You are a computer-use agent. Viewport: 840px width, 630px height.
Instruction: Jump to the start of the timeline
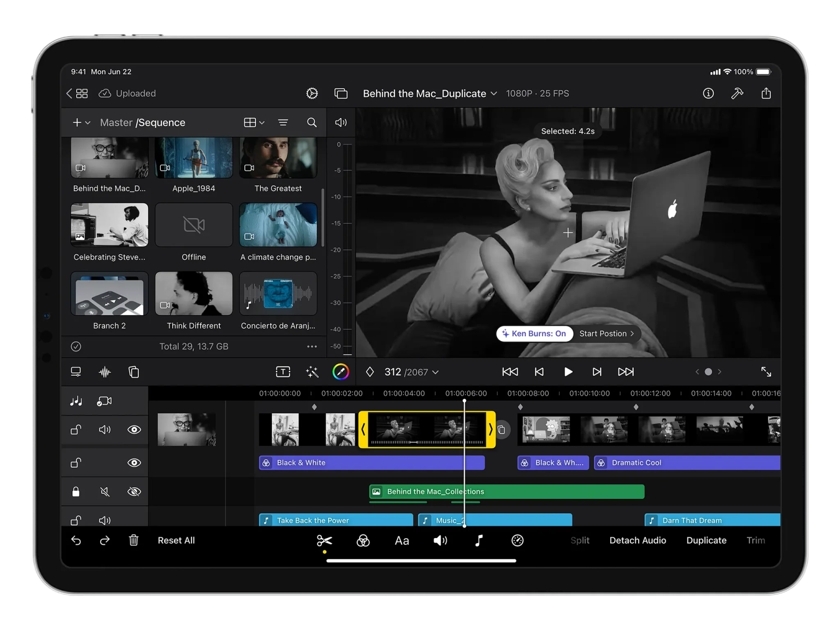(510, 372)
